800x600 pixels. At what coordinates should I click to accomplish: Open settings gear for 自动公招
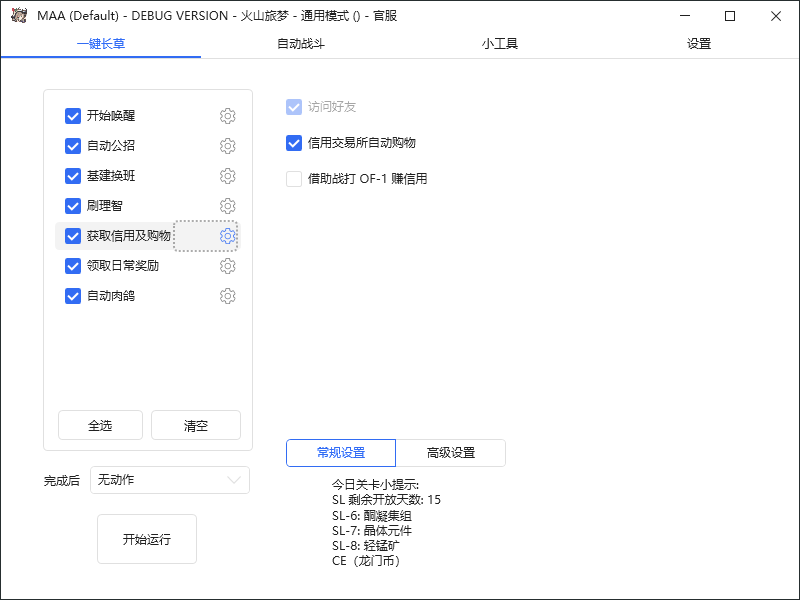pyautogui.click(x=227, y=145)
